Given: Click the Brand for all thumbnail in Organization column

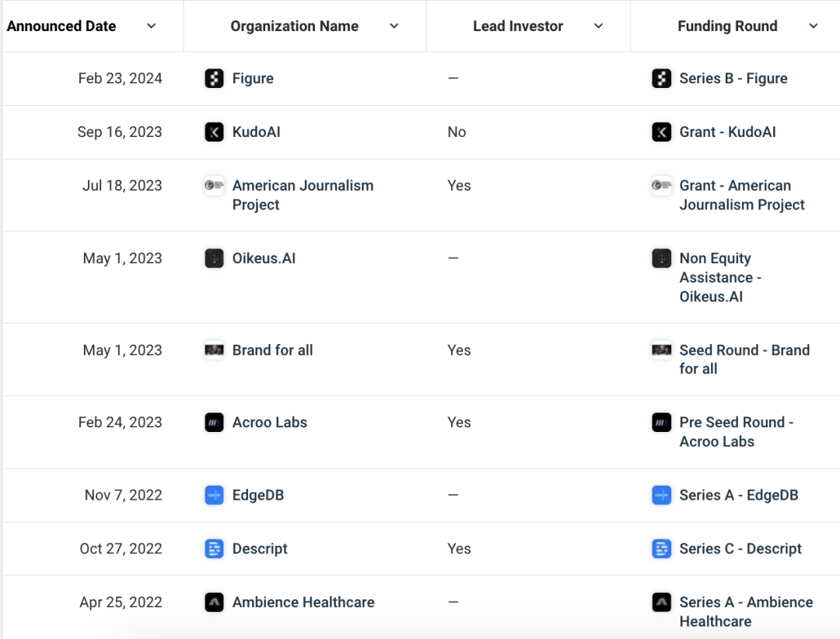Looking at the screenshot, I should pyautogui.click(x=214, y=350).
